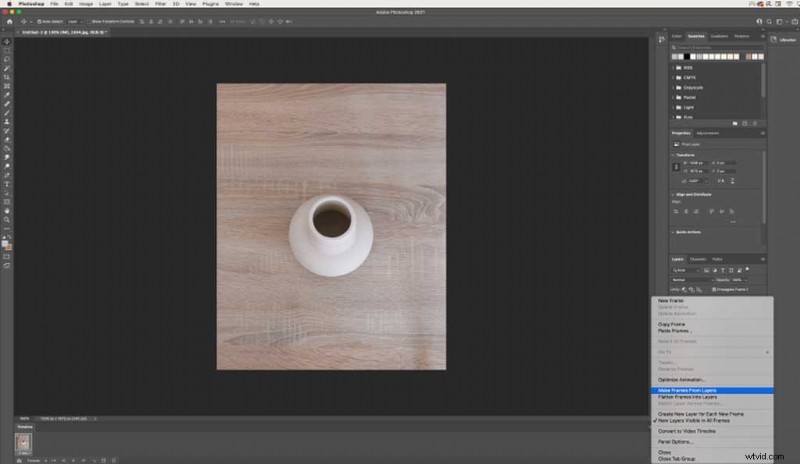The width and height of the screenshot is (800, 464).
Task: Open the layer Kind filter dropdown
Action: (x=685, y=270)
